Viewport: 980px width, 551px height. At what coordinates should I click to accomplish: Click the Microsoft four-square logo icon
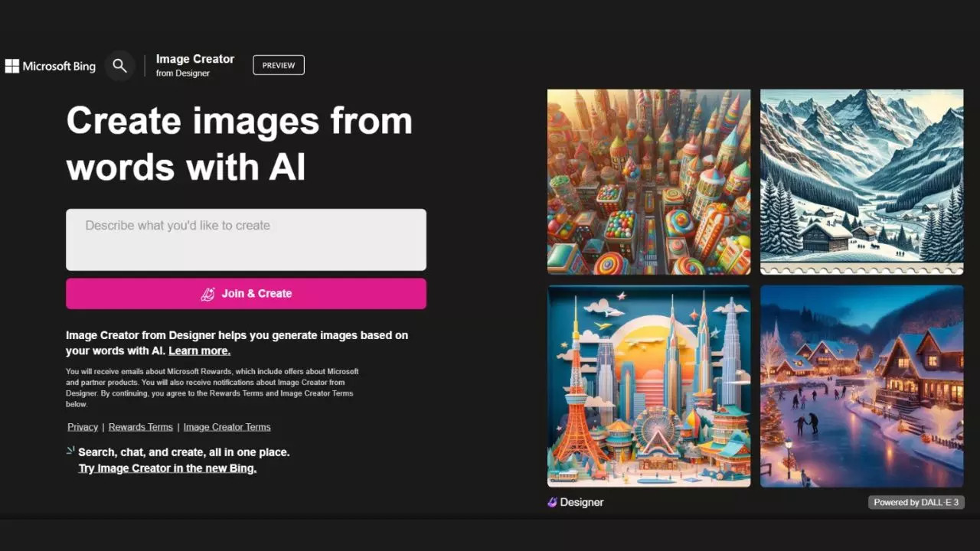[11, 66]
